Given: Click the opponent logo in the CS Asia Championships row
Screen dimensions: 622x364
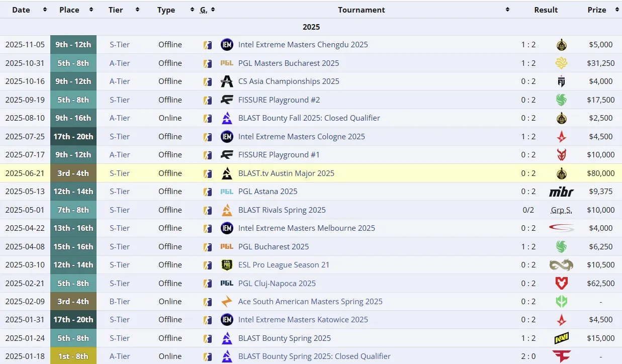Looking at the screenshot, I should pyautogui.click(x=562, y=81).
